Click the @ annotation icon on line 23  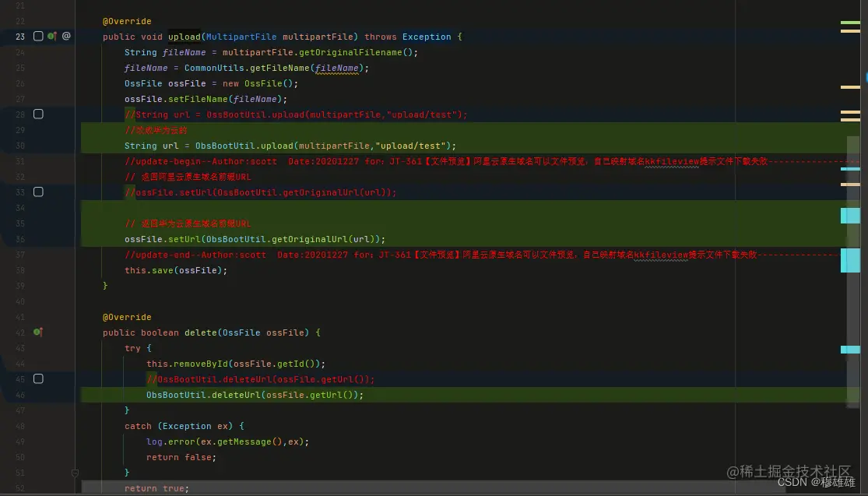tap(66, 36)
